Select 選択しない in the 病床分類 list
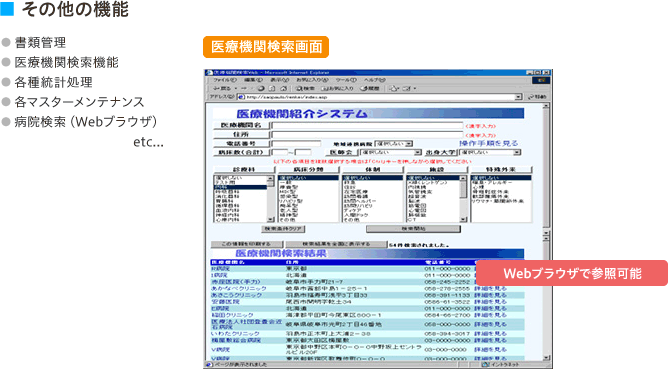The height and width of the screenshot is (369, 669). click(x=308, y=178)
